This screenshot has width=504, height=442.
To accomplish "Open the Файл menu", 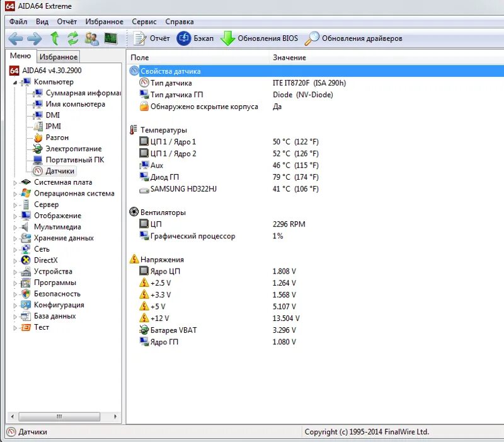I will (18, 21).
